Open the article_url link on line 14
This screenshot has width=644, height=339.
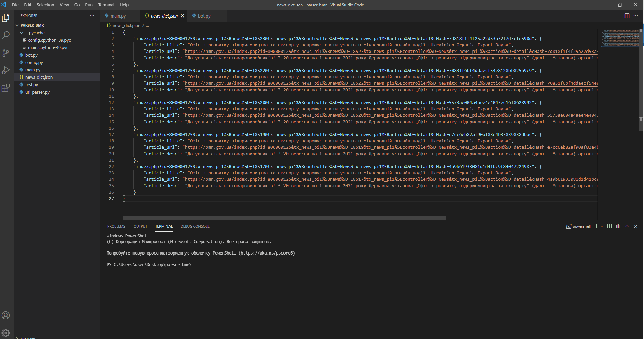[391, 115]
